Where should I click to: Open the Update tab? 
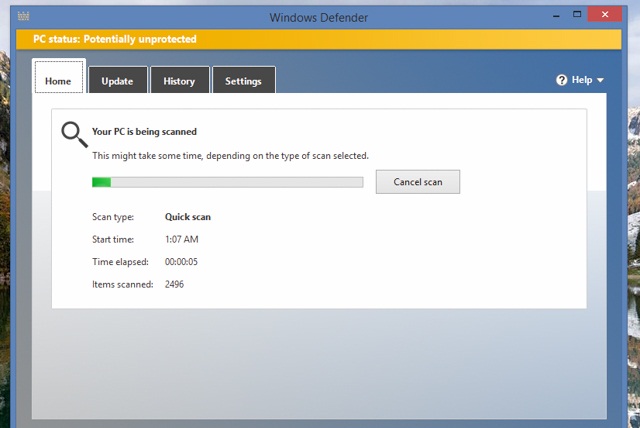117,81
